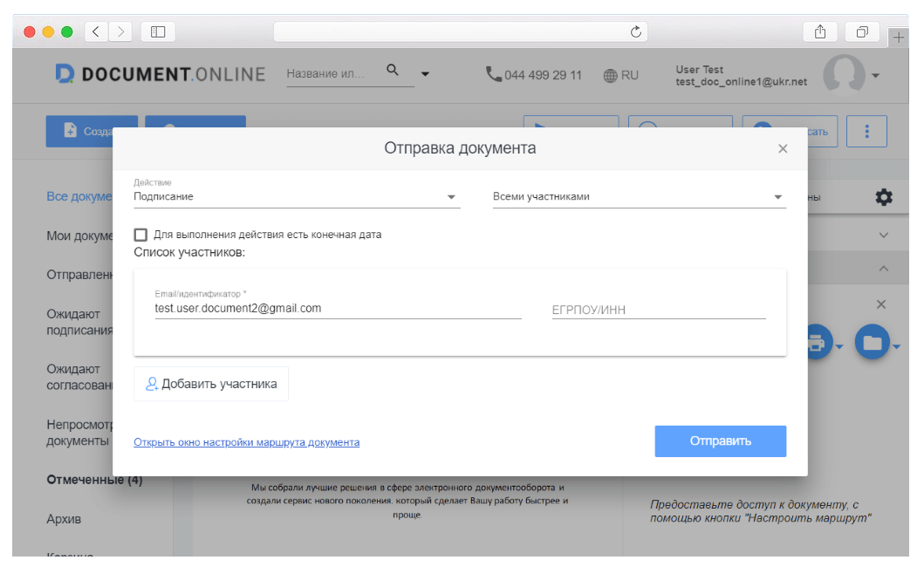Viewport: 924px width, 567px height.
Task: Click the search magnifier icon
Action: tap(393, 71)
